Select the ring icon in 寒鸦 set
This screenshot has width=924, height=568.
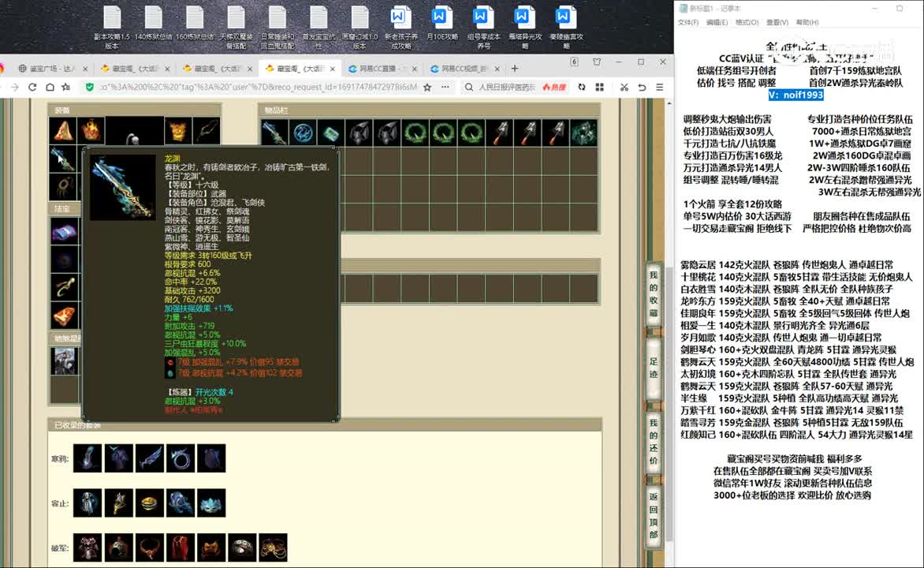pos(181,458)
